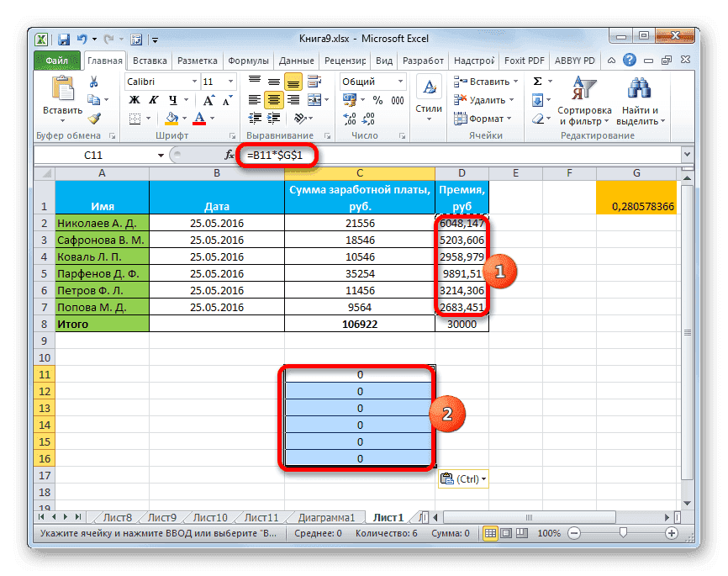
Task: Open the paste options (Ctrl) smart tag
Action: [462, 478]
